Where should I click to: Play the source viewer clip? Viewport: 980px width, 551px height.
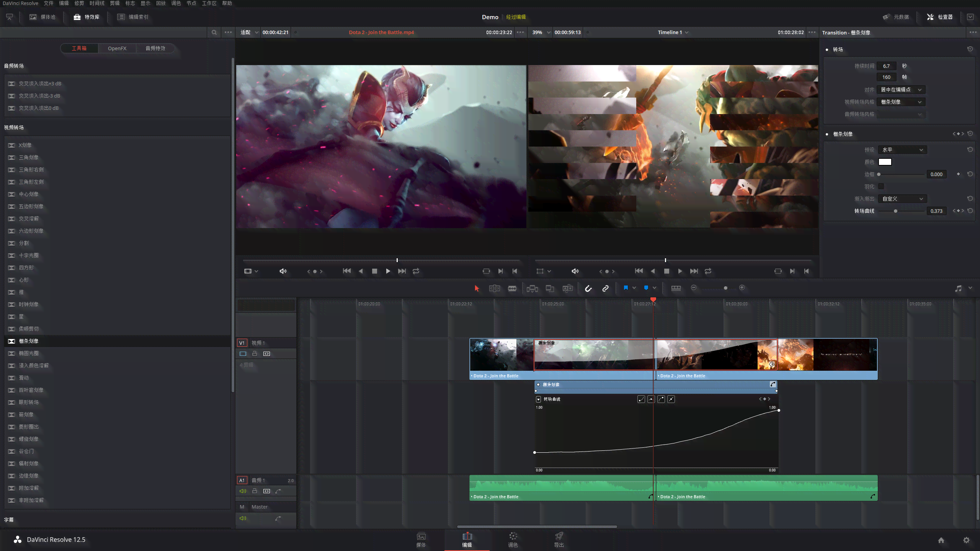click(388, 271)
